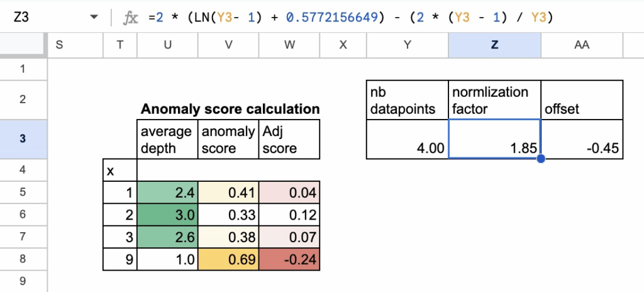Select column Z header
The image size is (644, 292).
coord(494,45)
